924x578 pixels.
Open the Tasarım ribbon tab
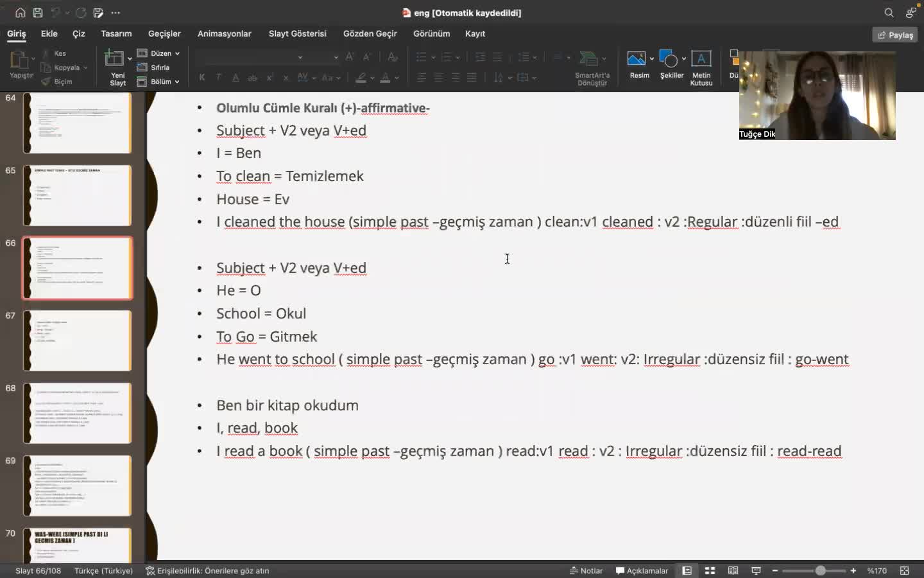(116, 34)
